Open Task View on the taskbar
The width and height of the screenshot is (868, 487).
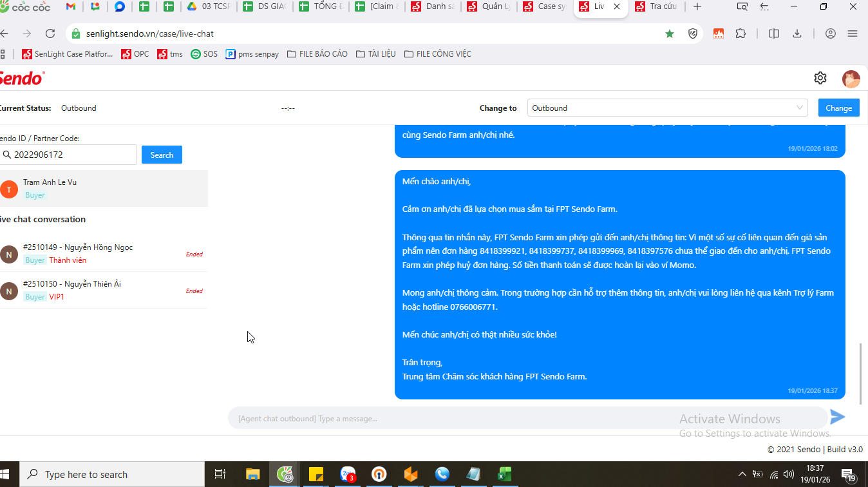[220, 475]
